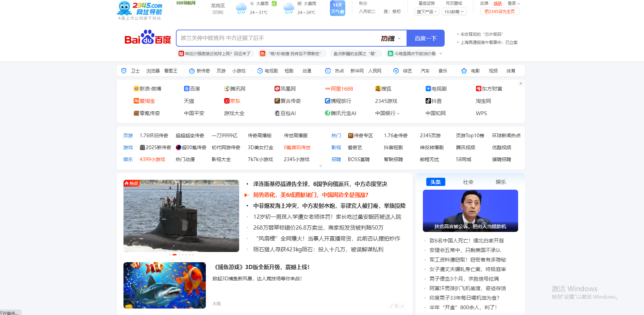Click the JD 京东 icon

(x=227, y=101)
